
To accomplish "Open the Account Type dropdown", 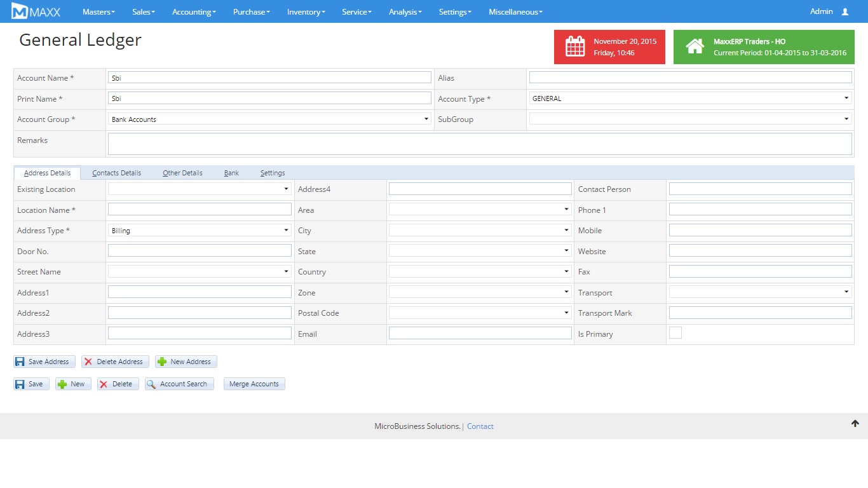I will [x=690, y=98].
